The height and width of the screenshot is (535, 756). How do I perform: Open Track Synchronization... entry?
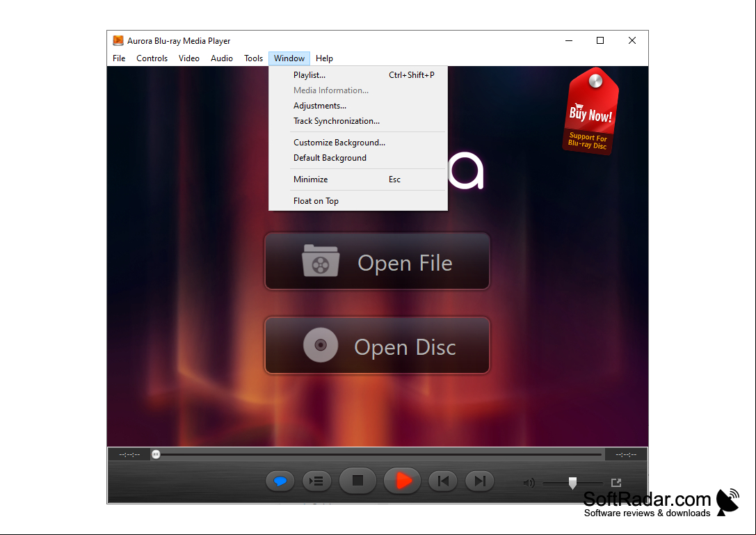tap(358, 121)
